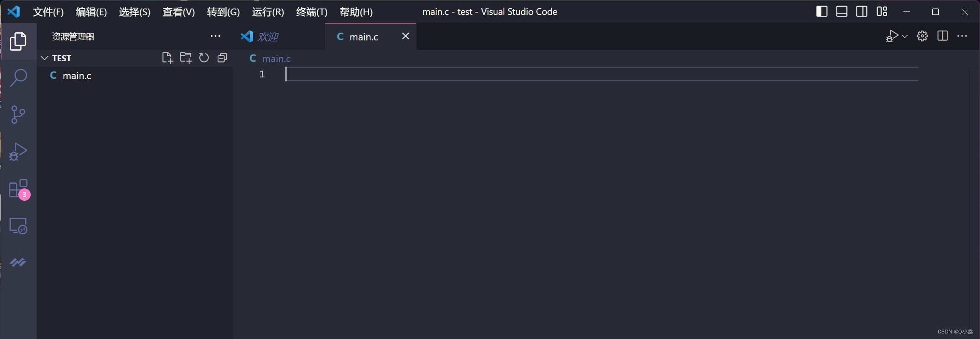
Task: Click into editor line 1
Action: [x=601, y=74]
